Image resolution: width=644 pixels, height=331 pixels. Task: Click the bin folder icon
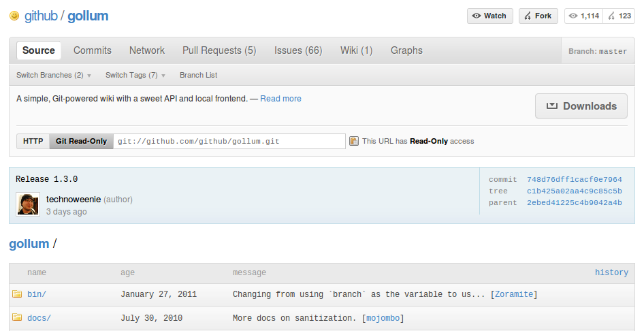pyautogui.click(x=17, y=294)
